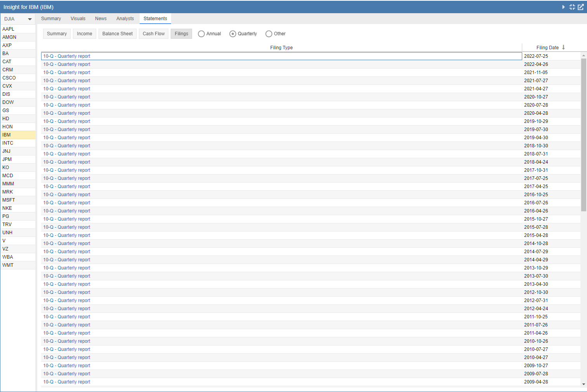Click the 2017-04-25 filing date cell

point(551,187)
